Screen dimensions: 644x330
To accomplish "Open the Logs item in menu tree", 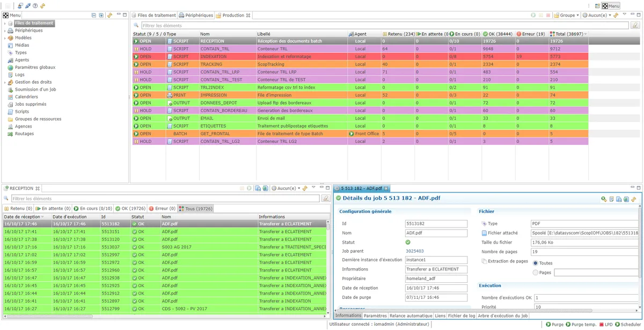I will (20, 75).
